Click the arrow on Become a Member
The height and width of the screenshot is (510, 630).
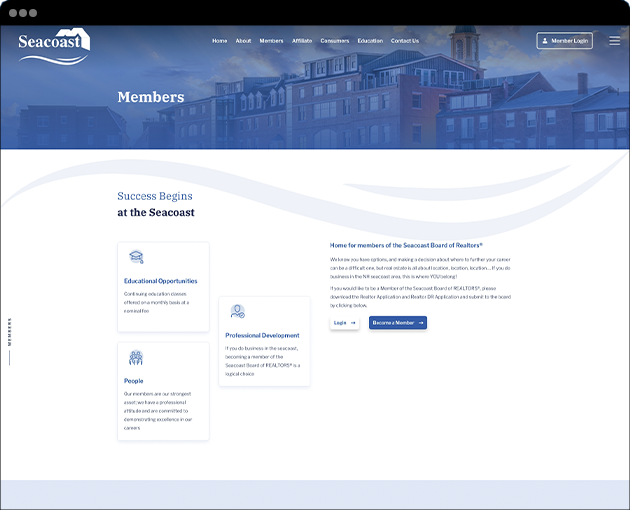(x=421, y=323)
